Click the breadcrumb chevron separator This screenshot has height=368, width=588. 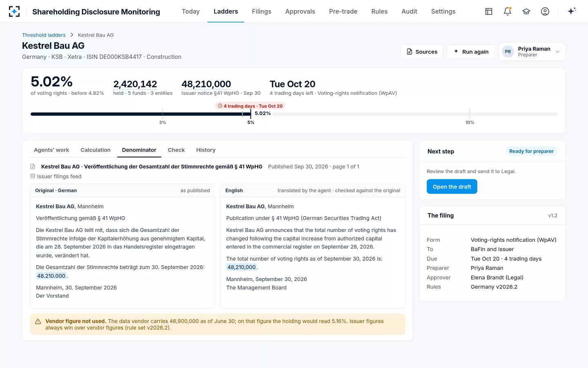[x=72, y=35]
